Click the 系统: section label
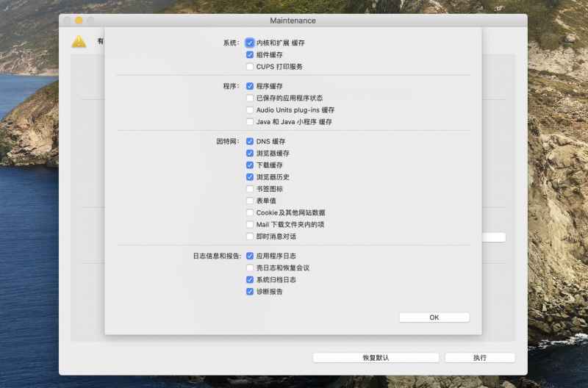The image size is (588, 388). (231, 43)
